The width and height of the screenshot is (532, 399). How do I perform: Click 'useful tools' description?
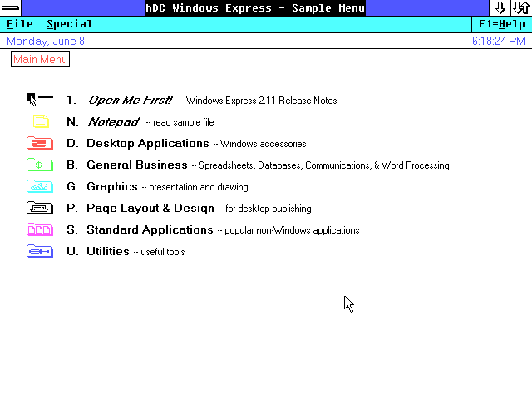(x=163, y=252)
